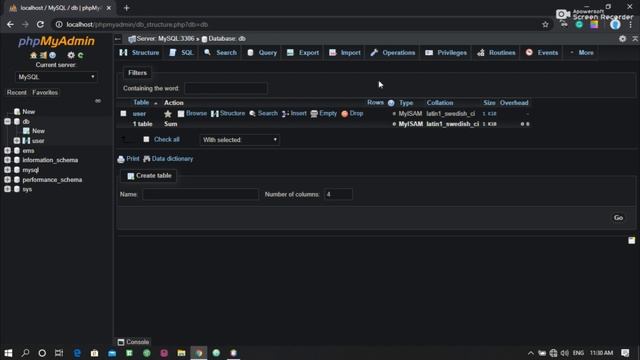
Task: Click the Go button for create table
Action: (618, 218)
